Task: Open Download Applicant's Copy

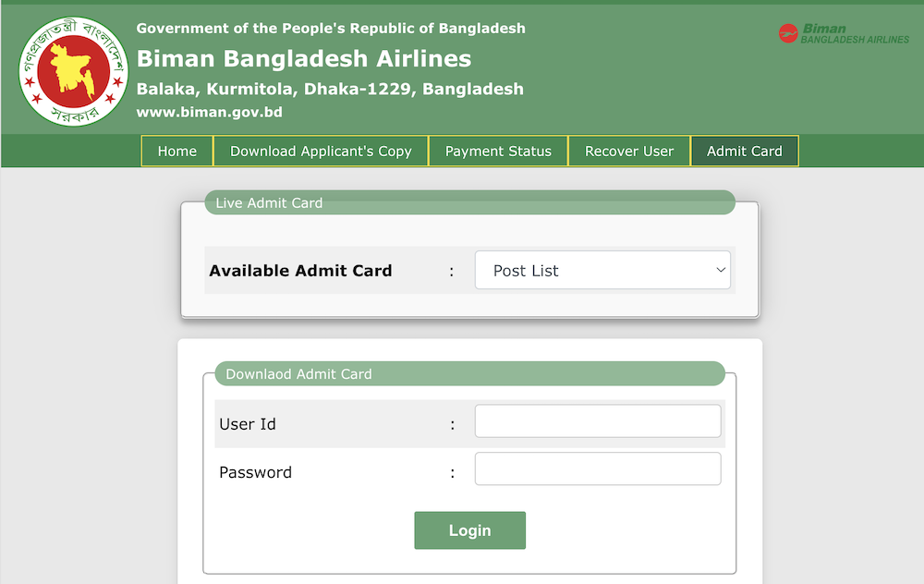Action: pos(321,151)
